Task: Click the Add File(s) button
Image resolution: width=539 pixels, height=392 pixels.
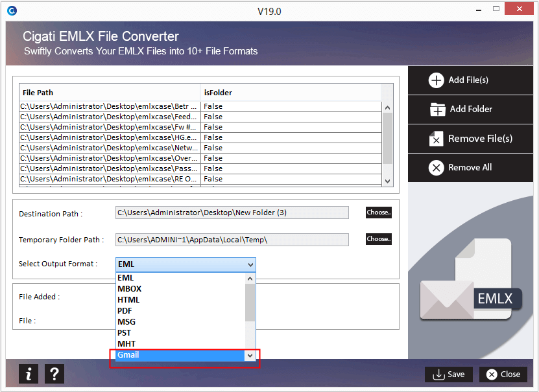Action: click(x=470, y=80)
